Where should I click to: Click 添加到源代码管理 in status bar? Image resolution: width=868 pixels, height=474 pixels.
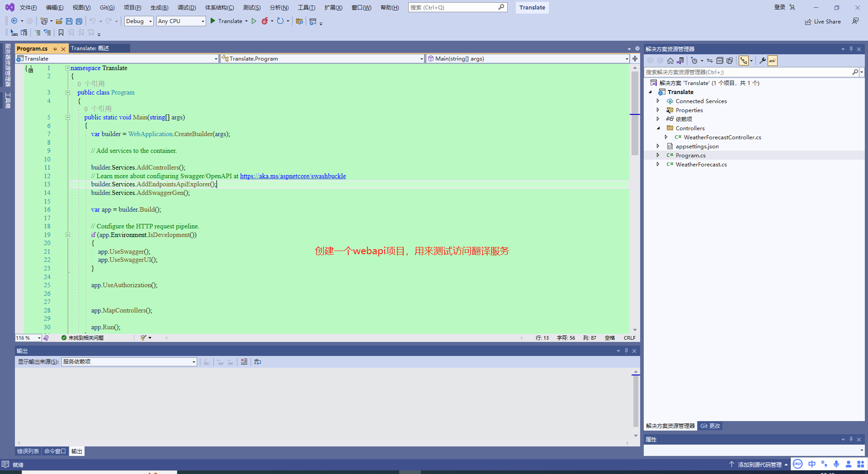pos(759,465)
